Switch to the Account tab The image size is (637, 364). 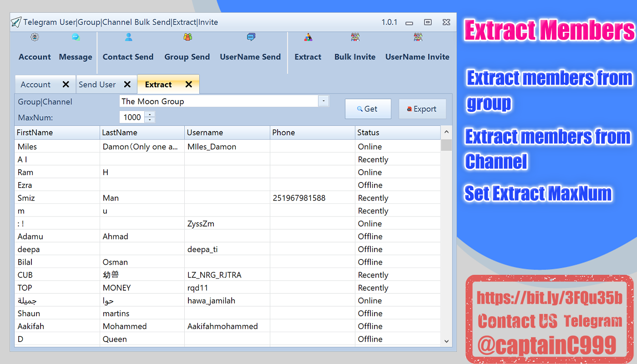[35, 85]
